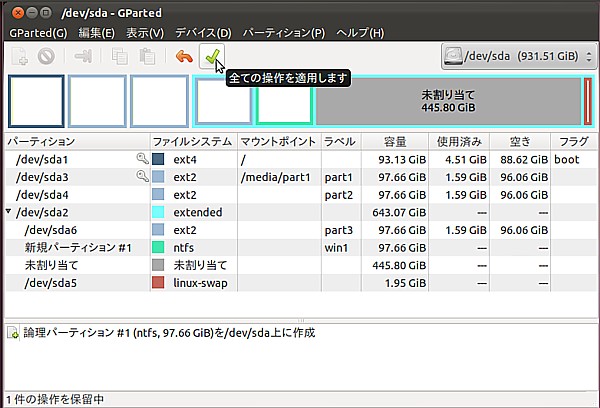Click the New partition toolbar icon
600x408 pixels.
click(19, 56)
